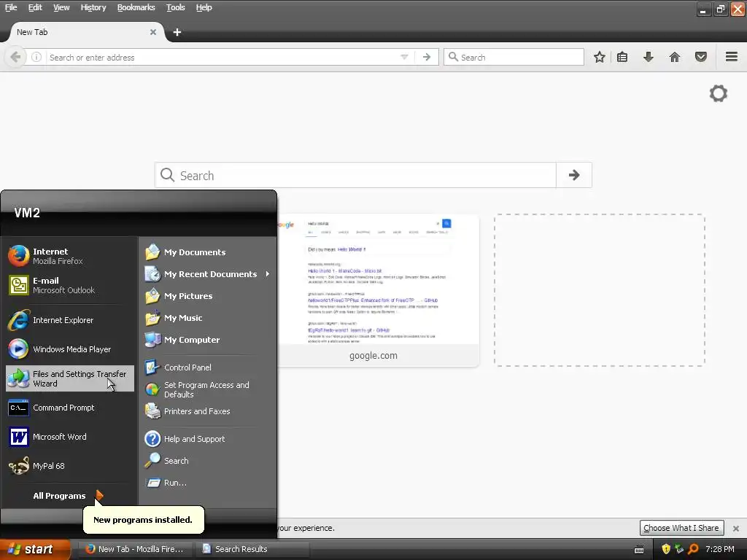Viewport: 747px width, 560px height.
Task: Open Set Program Access and Defaults
Action: coord(208,389)
